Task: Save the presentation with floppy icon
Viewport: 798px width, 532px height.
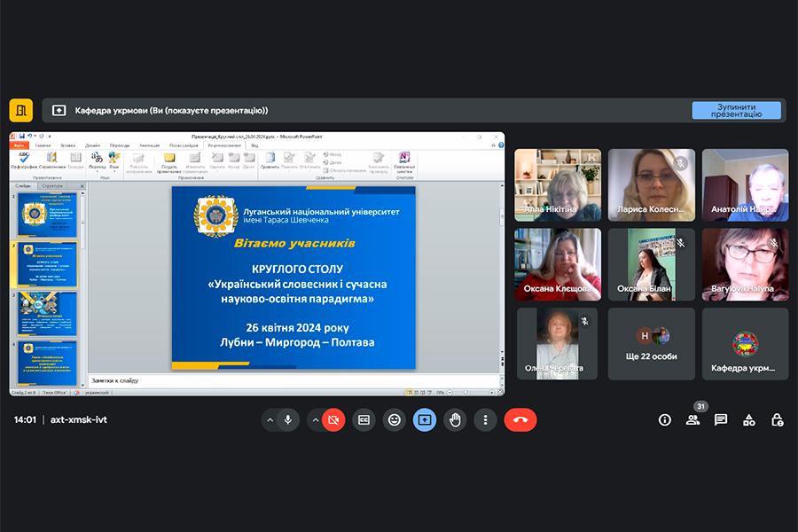Action: (22, 137)
